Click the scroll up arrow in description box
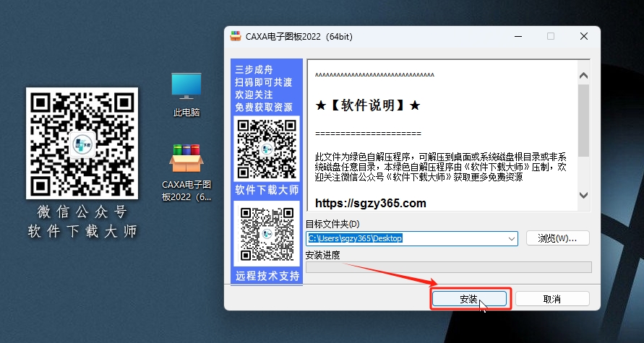Screen dimensions: 644x343 click(x=583, y=76)
